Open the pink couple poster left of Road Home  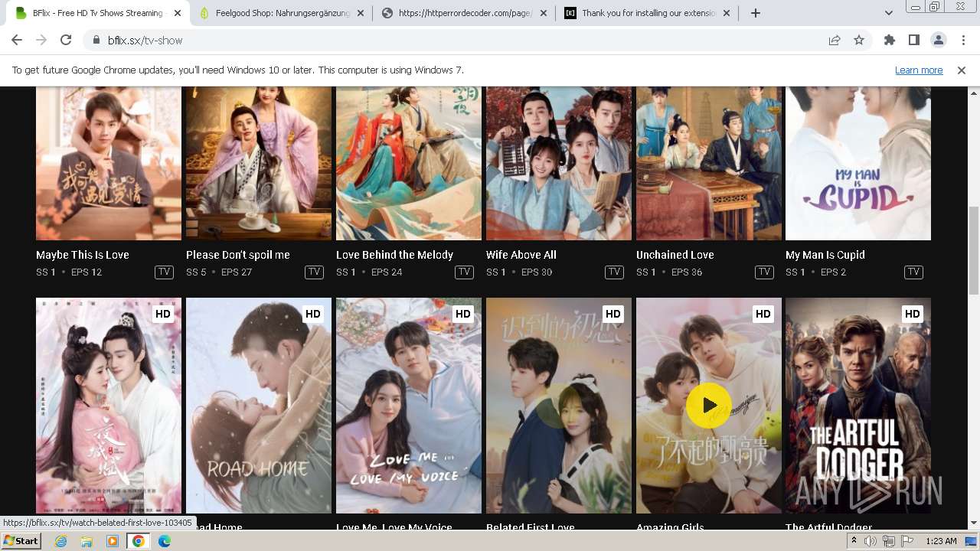click(x=109, y=406)
